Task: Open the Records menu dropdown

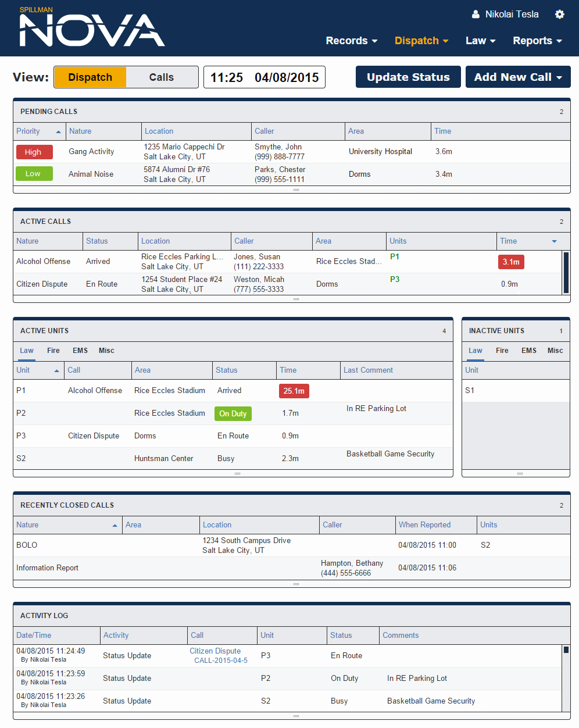Action: click(x=351, y=41)
